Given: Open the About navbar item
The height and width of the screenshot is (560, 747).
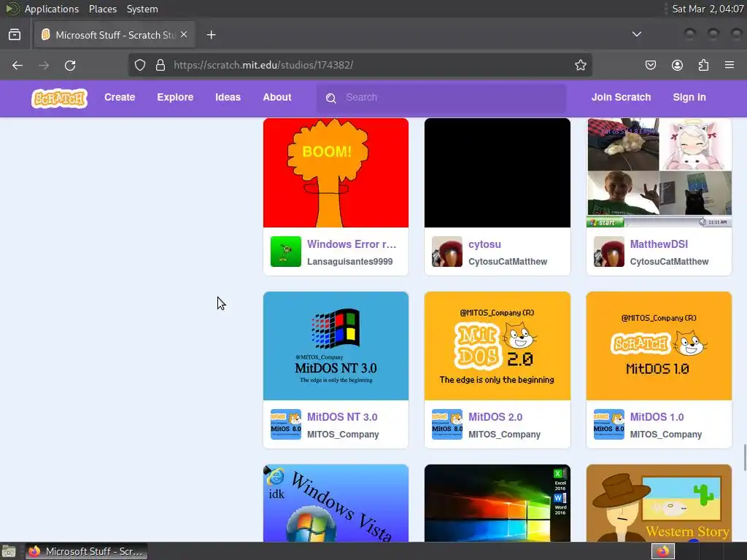Looking at the screenshot, I should tap(276, 98).
